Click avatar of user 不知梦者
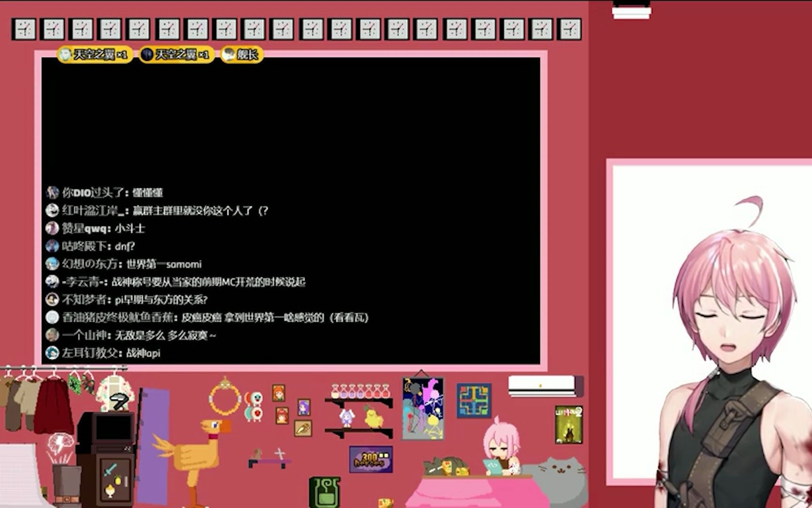812x508 pixels. [x=52, y=300]
